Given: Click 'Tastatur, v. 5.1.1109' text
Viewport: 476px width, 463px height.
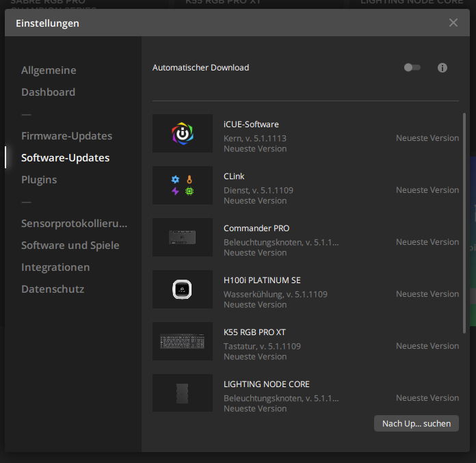Looking at the screenshot, I should (x=262, y=346).
